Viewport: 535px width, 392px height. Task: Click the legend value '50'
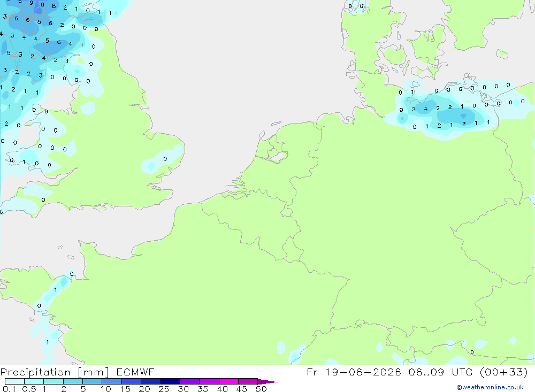[x=261, y=389]
